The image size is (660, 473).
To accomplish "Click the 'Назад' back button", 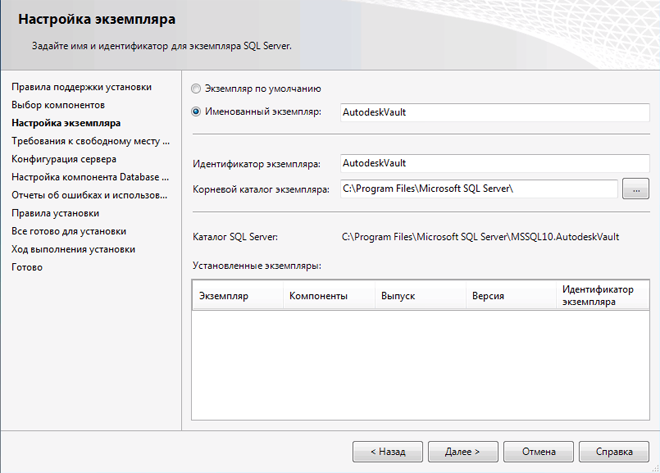I will point(387,452).
